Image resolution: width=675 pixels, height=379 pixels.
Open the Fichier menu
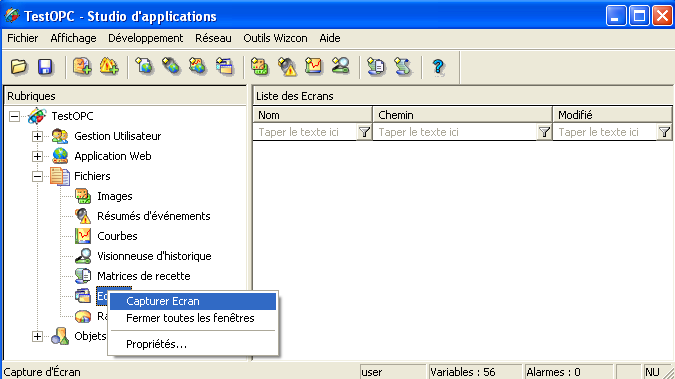[x=23, y=38]
